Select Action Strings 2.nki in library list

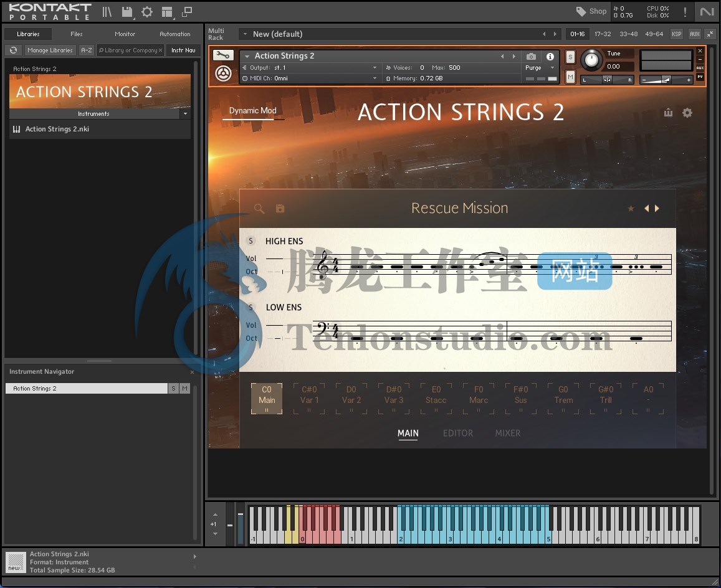click(100, 129)
